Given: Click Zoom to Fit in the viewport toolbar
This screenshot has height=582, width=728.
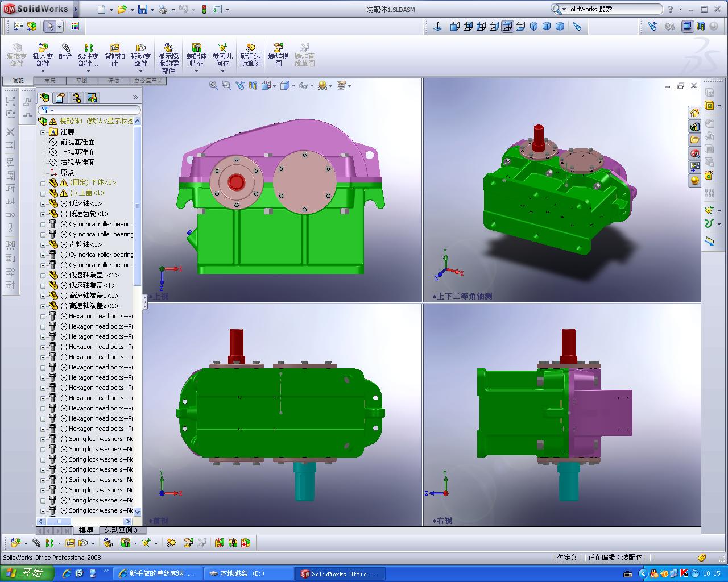Looking at the screenshot, I should tap(213, 85).
